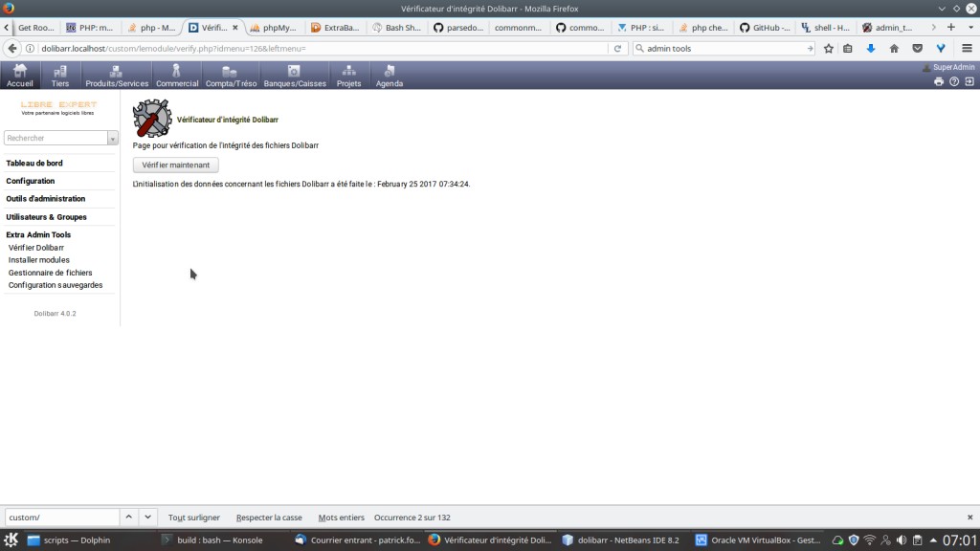The height and width of the screenshot is (551, 980).
Task: Open the Commercial menu
Action: click(177, 76)
